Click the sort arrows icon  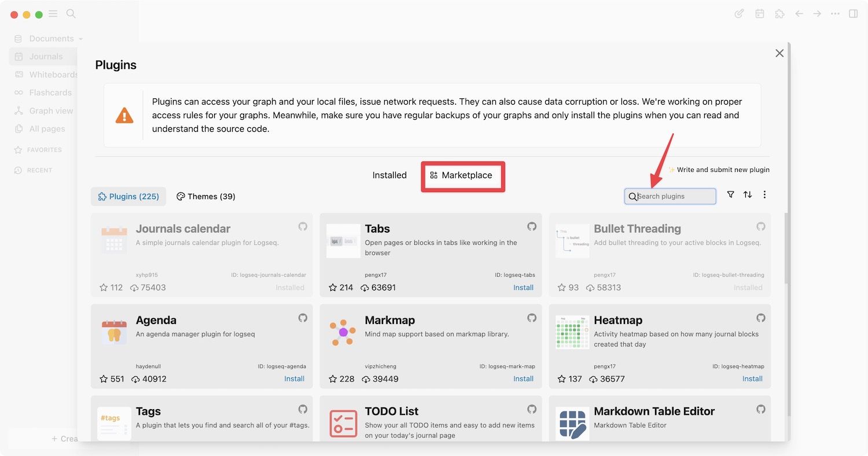click(x=748, y=195)
